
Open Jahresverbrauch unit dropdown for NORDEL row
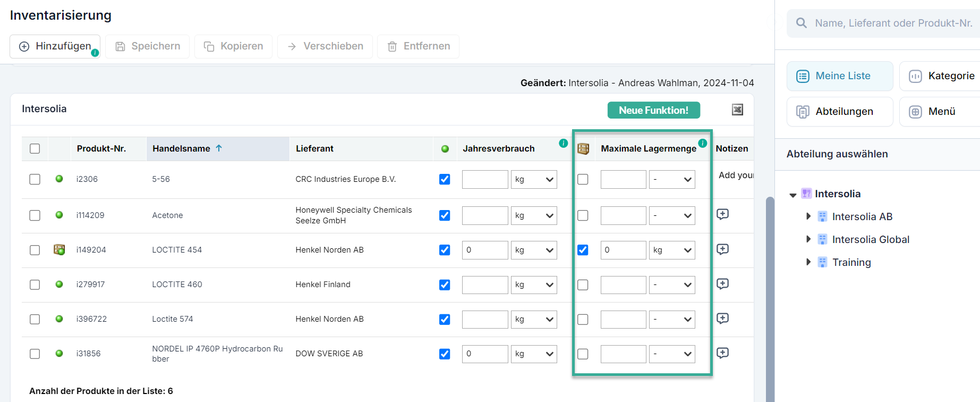click(534, 354)
